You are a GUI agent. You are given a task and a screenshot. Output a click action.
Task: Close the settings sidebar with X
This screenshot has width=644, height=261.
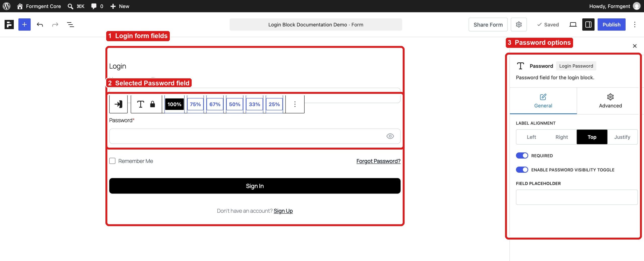(x=635, y=46)
